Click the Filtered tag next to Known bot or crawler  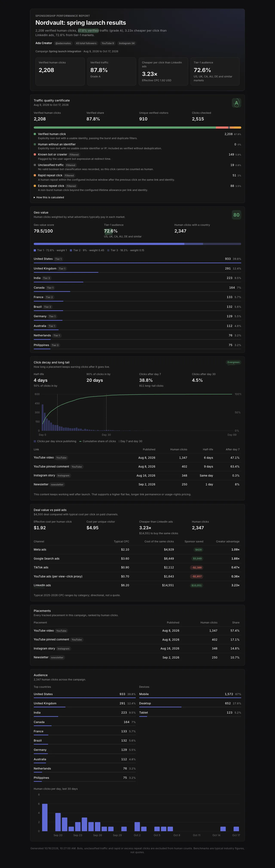(74, 155)
